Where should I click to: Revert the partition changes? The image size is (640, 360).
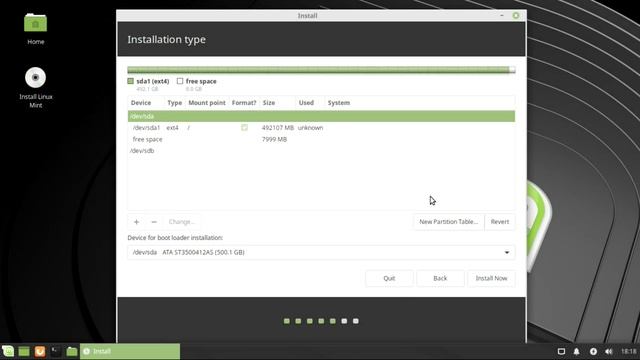coord(500,222)
